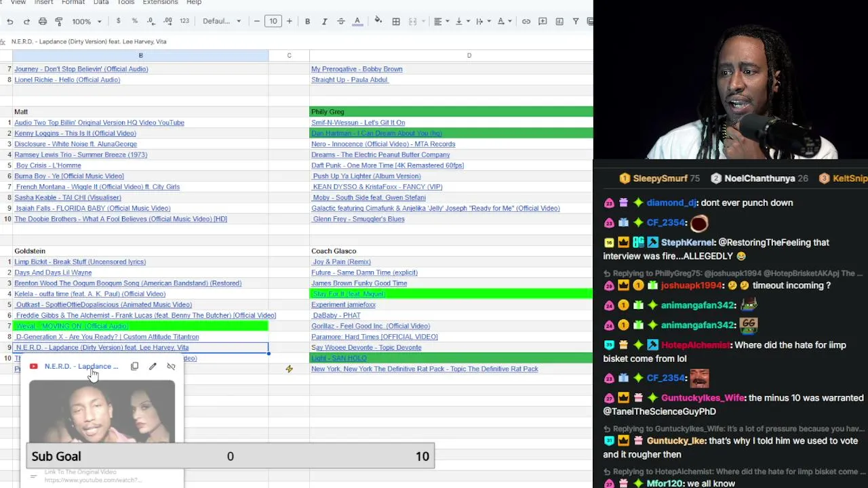
Task: Activate the paint format tool
Action: 59,22
